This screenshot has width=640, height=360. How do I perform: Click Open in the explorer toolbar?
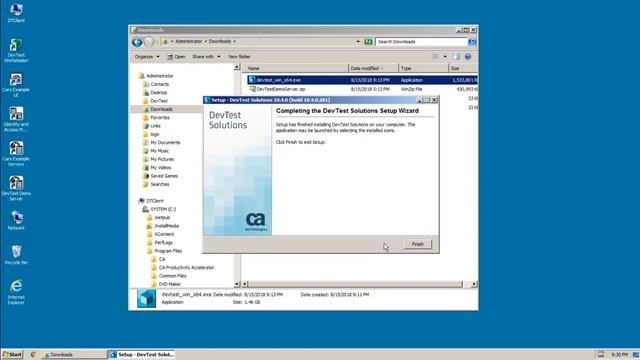point(176,57)
